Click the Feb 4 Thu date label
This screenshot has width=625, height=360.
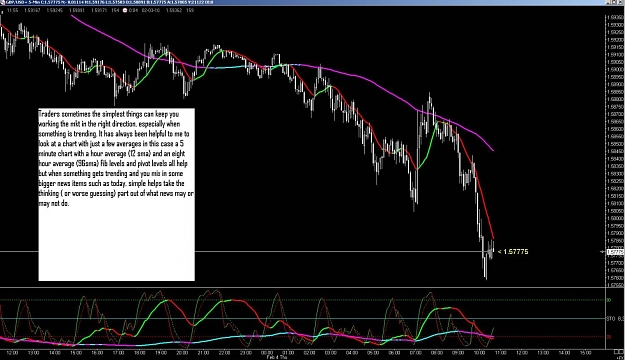[277, 358]
